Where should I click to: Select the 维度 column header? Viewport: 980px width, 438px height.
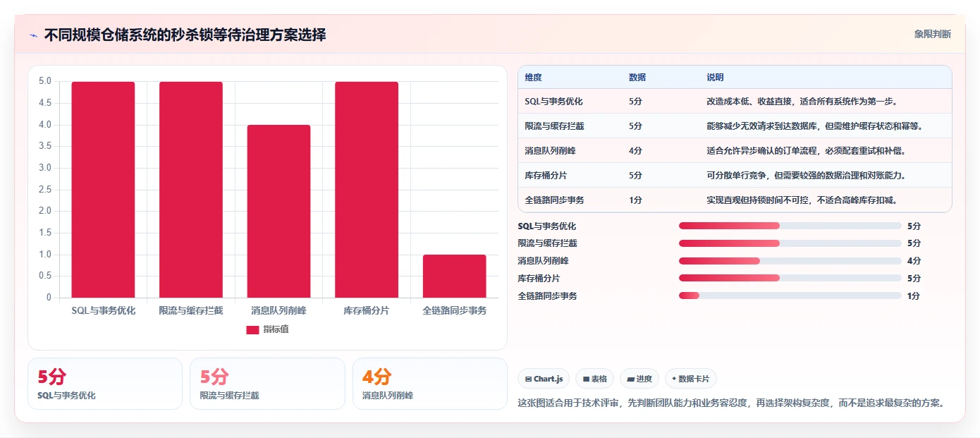click(534, 78)
